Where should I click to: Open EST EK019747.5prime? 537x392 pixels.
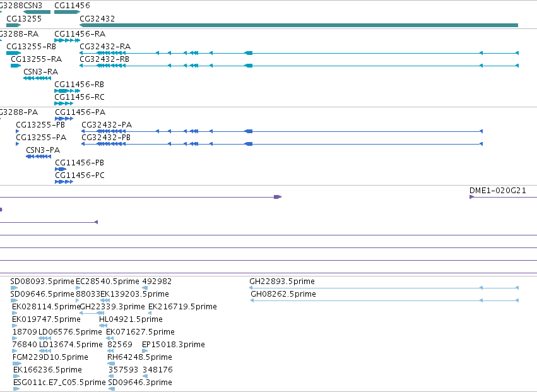[x=15, y=326]
